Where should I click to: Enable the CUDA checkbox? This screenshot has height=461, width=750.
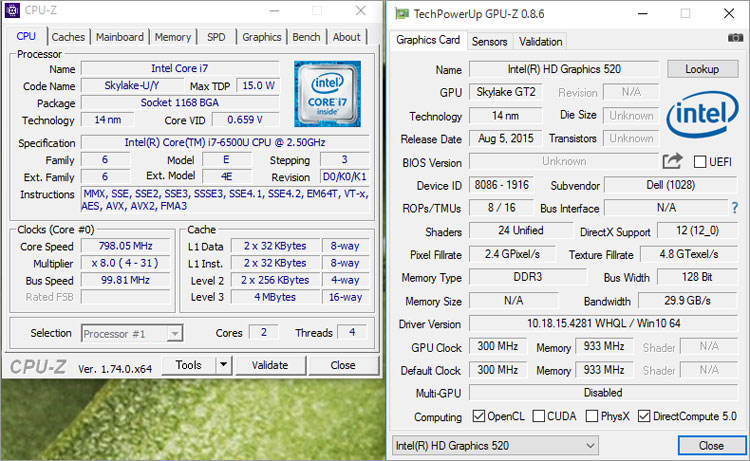click(x=539, y=416)
